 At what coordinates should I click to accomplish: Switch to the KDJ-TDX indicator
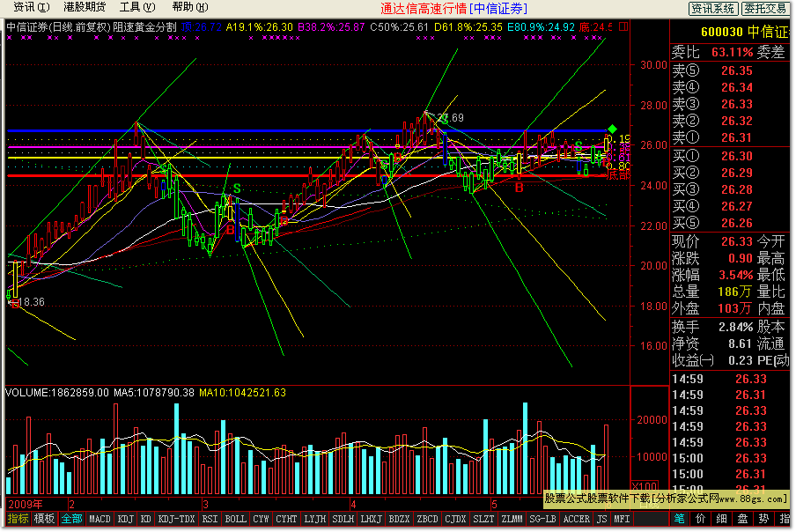(177, 519)
